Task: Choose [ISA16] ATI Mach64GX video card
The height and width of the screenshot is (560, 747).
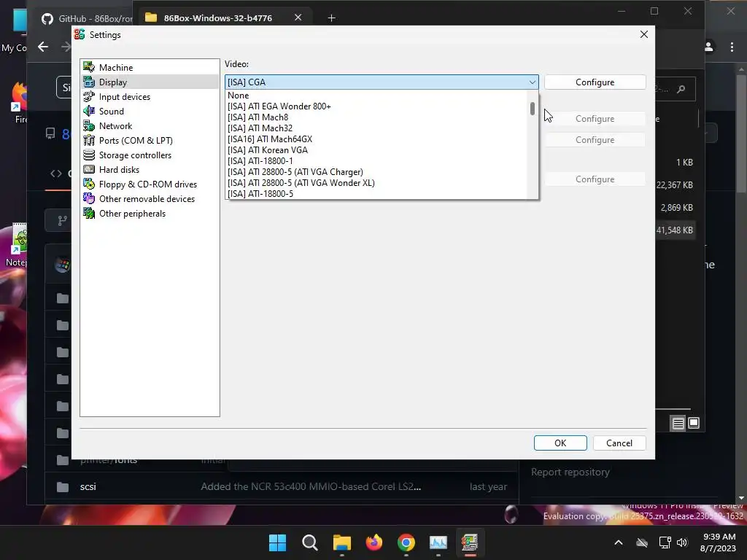Action: [376, 139]
